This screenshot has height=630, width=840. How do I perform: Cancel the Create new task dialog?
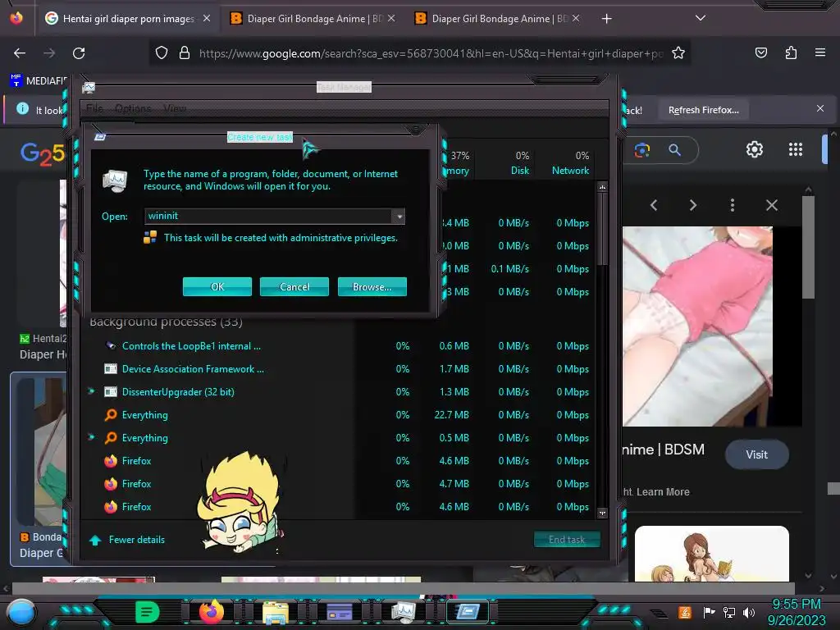pyautogui.click(x=294, y=286)
